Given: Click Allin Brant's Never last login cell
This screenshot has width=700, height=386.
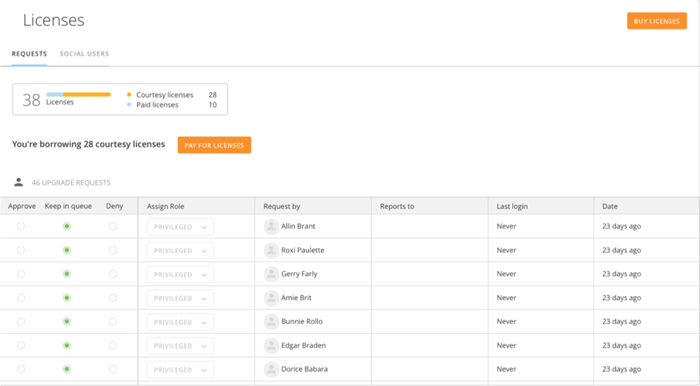Looking at the screenshot, I should pyautogui.click(x=506, y=226).
